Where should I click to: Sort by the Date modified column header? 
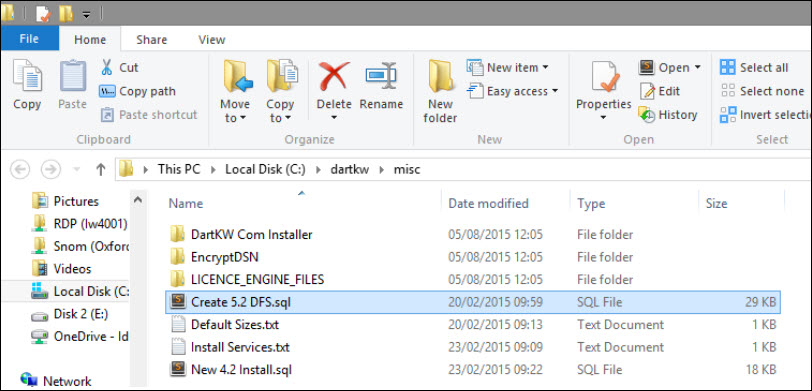[x=488, y=204]
